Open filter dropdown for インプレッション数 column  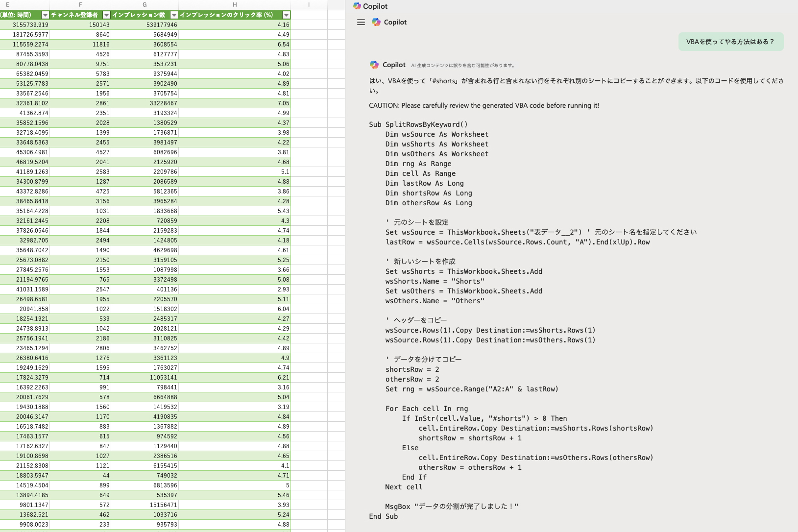pyautogui.click(x=174, y=15)
